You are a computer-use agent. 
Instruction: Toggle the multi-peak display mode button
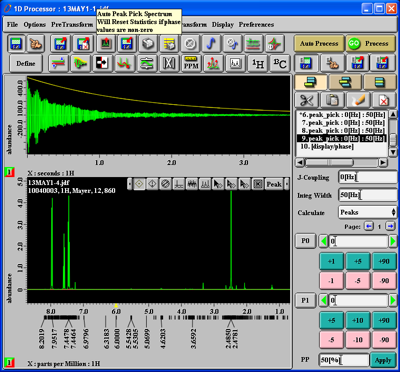[205, 184]
